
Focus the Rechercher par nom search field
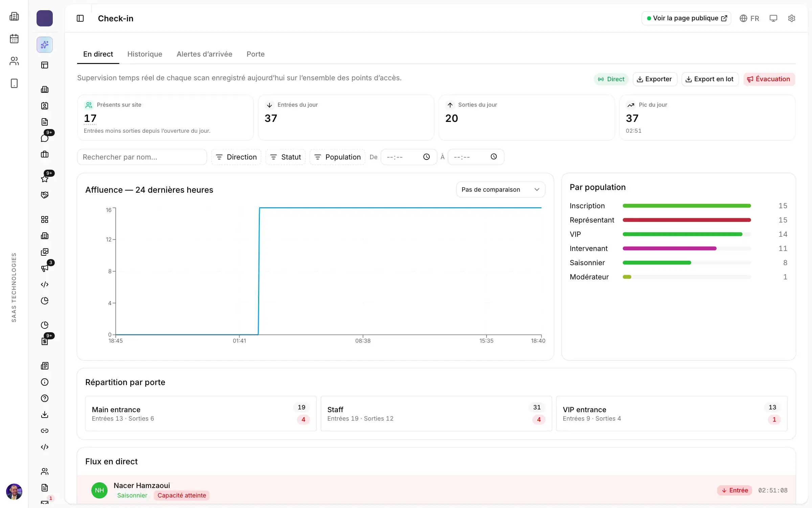142,157
